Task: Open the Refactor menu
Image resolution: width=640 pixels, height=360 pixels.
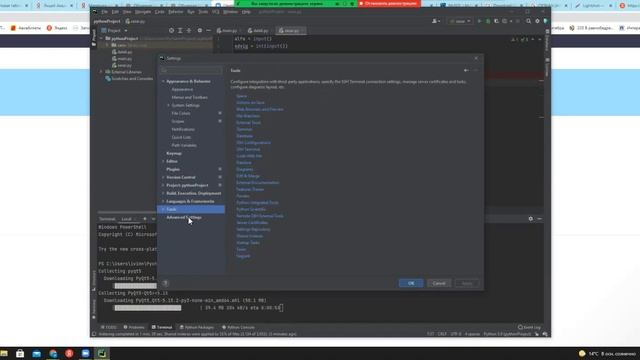Action: (176, 12)
